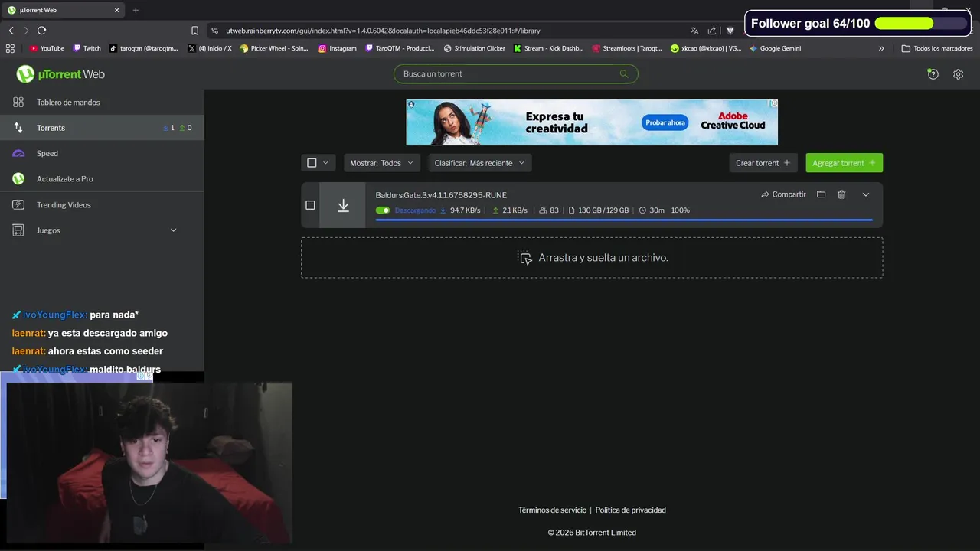980x551 pixels.
Task: Open the Streamloots bookmark
Action: (x=627, y=48)
